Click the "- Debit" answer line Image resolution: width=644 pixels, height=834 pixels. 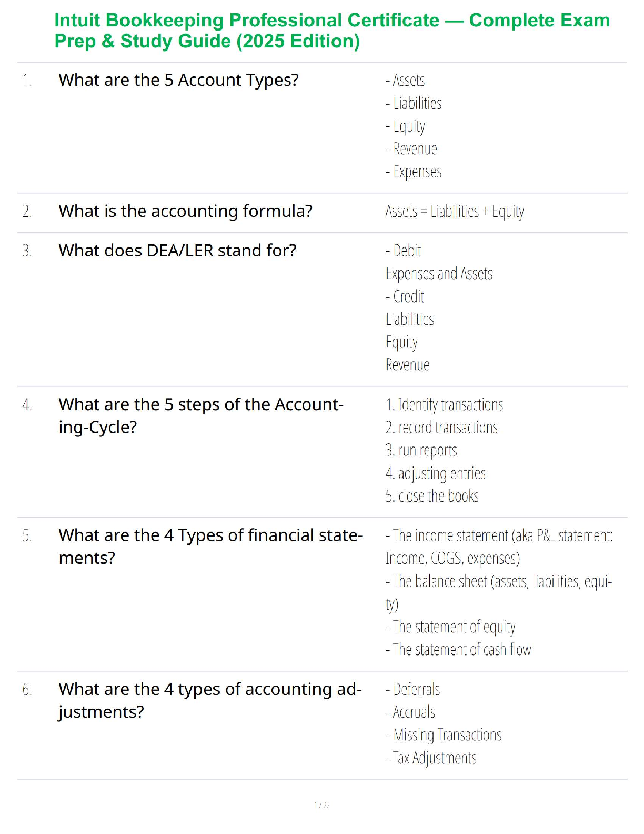tap(404, 251)
